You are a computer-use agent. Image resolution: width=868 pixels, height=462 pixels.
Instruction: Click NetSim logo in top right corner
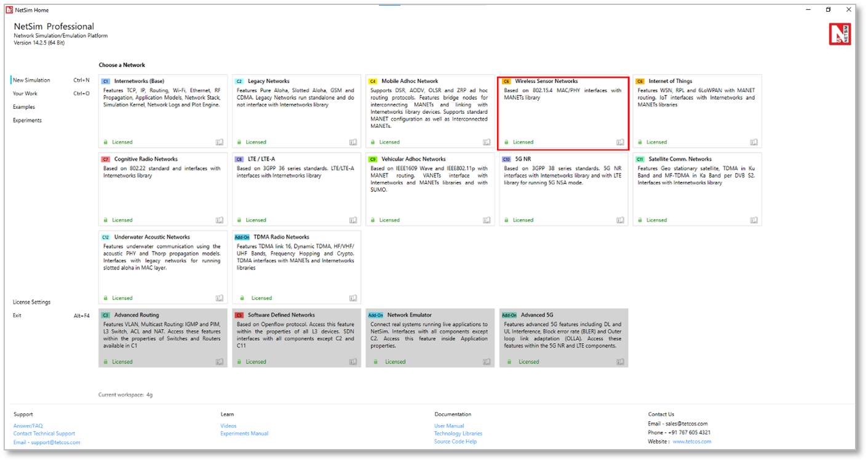(x=840, y=34)
